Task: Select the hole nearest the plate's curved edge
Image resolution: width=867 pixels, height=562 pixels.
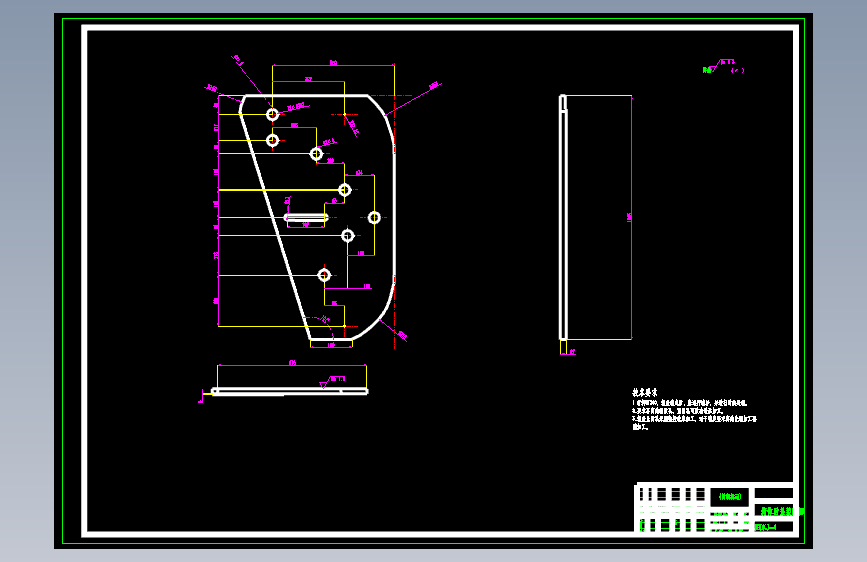Action: [374, 217]
